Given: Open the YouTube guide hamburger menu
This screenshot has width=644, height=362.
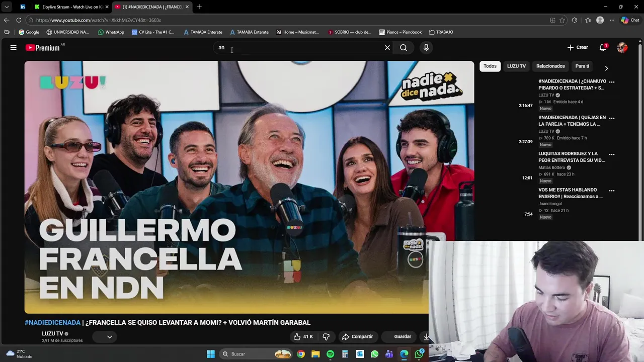Looking at the screenshot, I should 14,48.
